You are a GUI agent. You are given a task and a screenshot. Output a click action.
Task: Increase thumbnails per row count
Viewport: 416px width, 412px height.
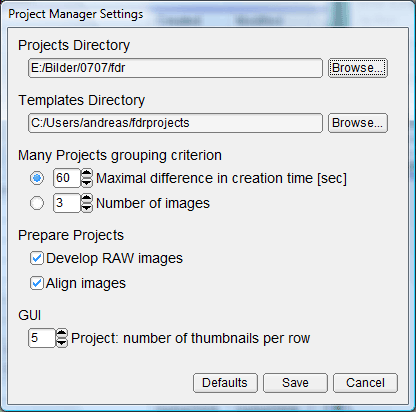click(62, 334)
